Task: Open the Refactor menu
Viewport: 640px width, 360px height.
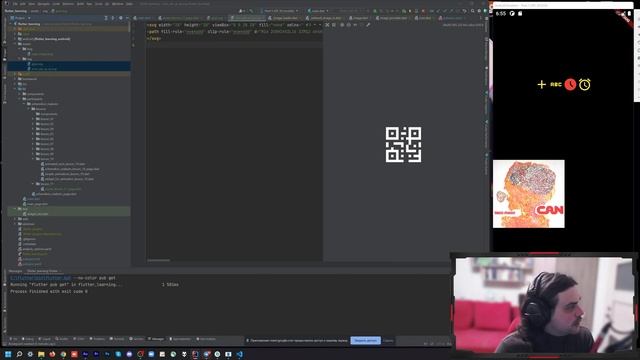Action: click(68, 4)
